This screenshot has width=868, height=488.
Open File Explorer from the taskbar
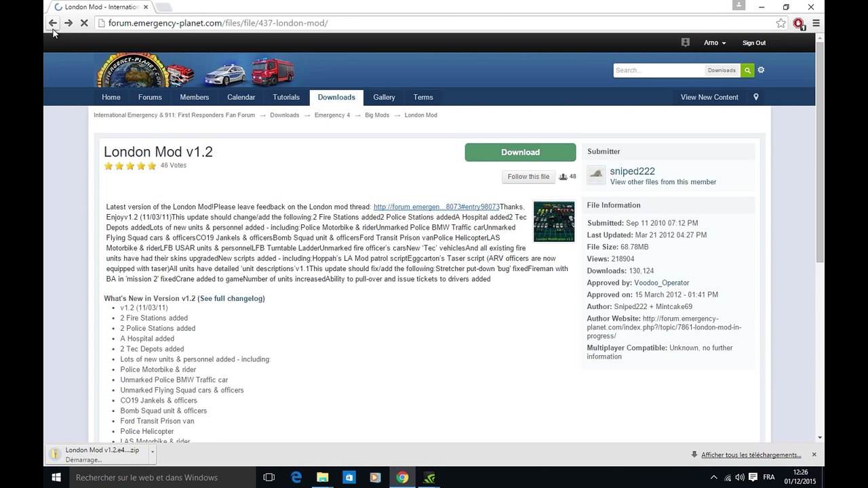[323, 477]
